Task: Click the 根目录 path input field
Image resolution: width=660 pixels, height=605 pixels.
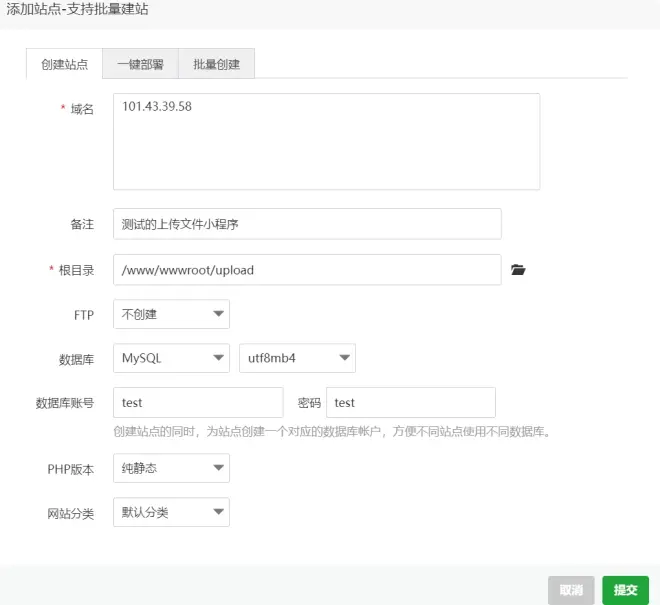Action: pos(307,270)
